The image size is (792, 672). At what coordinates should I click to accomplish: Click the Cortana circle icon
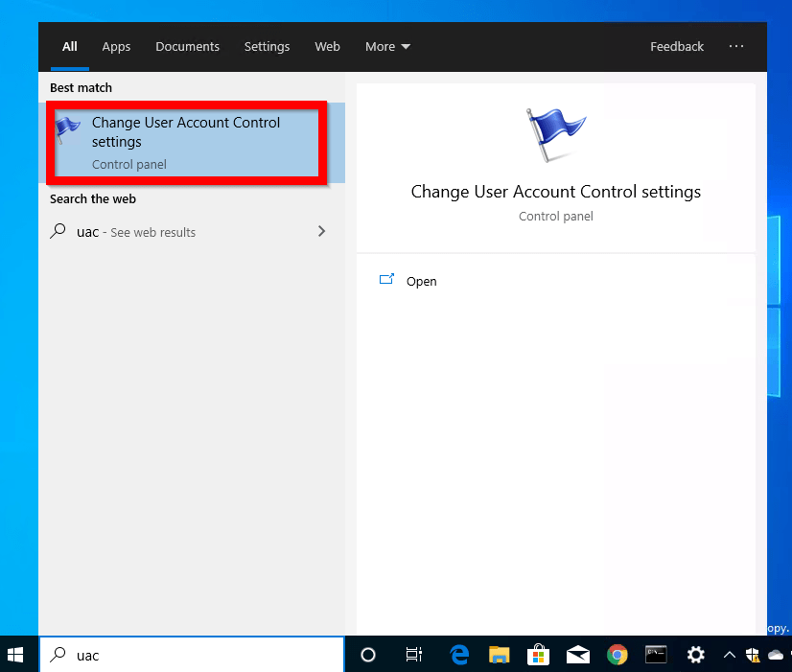pos(368,655)
